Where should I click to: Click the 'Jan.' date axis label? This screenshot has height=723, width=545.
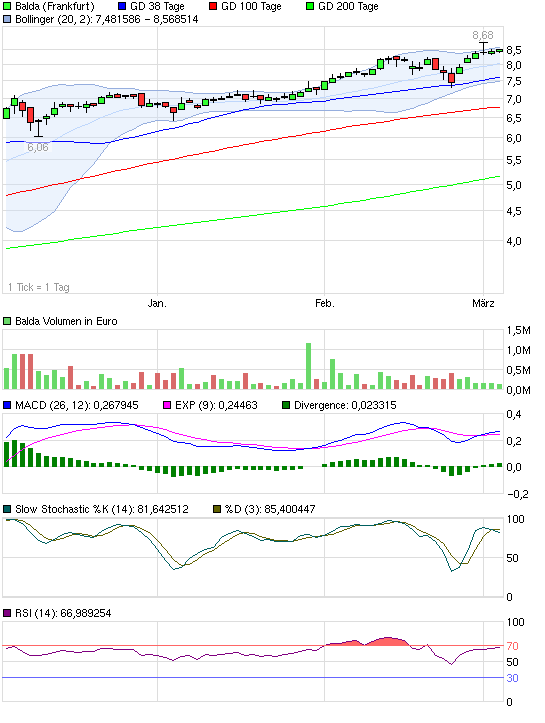157,303
